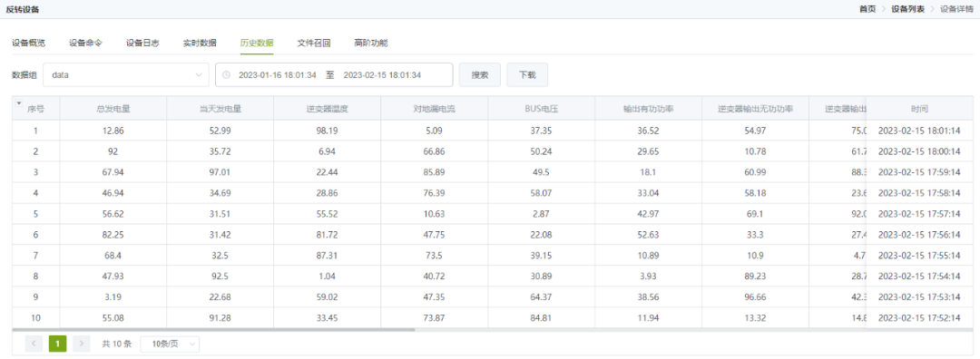Open the 设备日志 tab

click(x=142, y=44)
